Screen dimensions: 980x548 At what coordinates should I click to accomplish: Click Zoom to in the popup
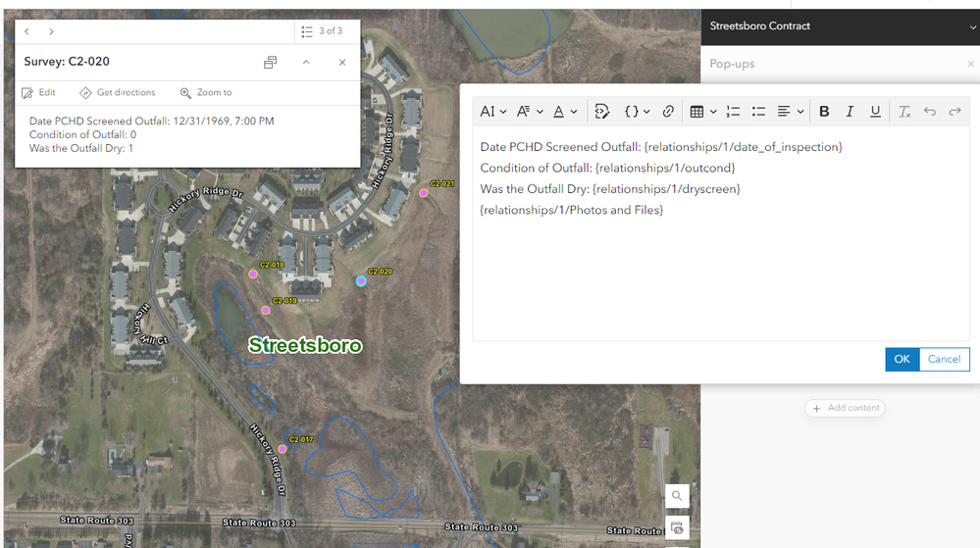206,92
